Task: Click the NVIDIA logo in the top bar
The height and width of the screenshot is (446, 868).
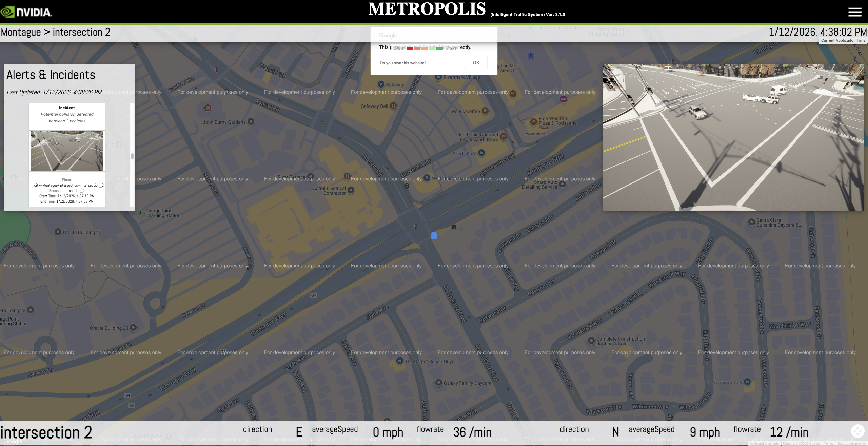Action: click(x=26, y=12)
